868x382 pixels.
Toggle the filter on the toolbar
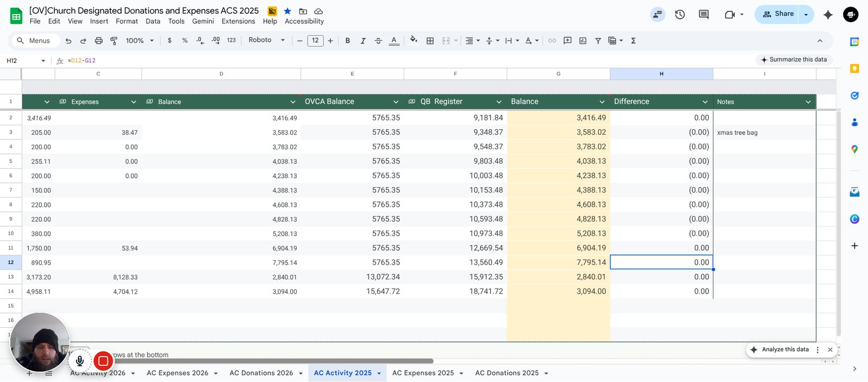598,41
